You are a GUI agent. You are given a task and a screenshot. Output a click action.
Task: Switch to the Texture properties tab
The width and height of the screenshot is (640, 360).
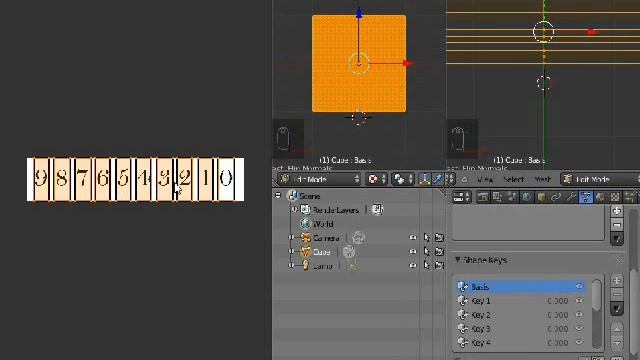pyautogui.click(x=615, y=197)
